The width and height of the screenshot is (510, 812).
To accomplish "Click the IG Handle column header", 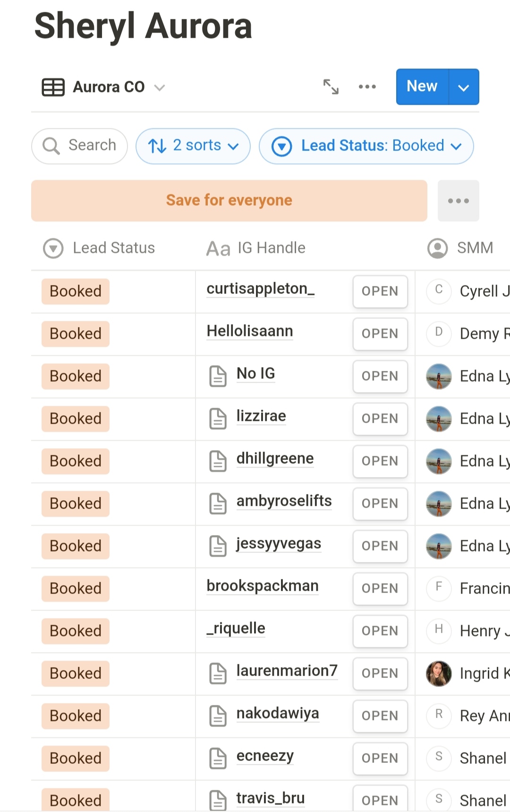I will [x=271, y=248].
